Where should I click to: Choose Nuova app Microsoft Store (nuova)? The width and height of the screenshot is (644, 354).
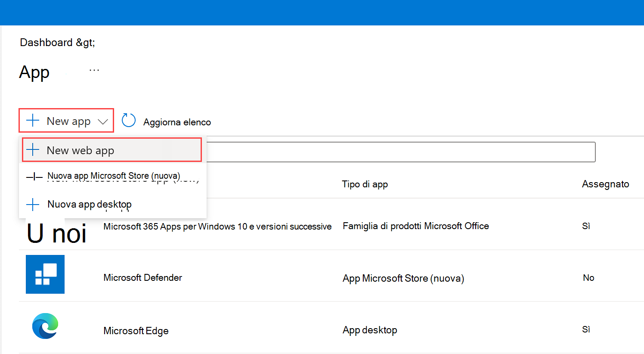click(x=113, y=176)
